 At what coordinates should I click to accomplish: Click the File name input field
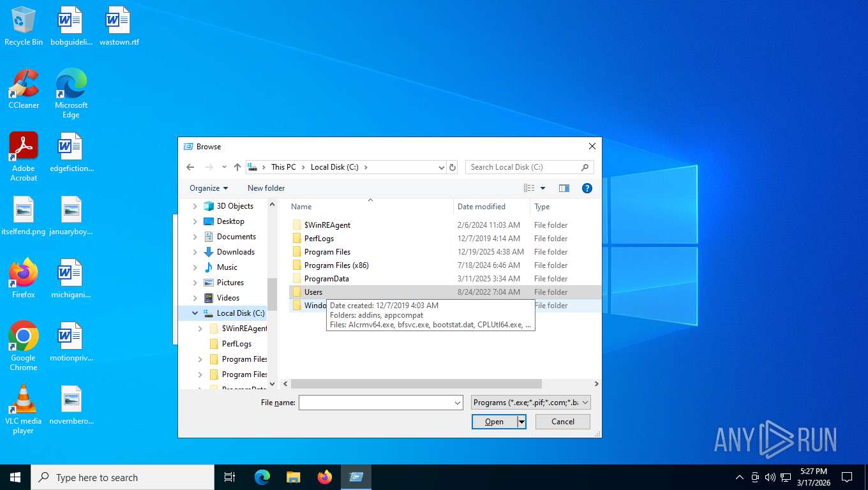(376, 403)
